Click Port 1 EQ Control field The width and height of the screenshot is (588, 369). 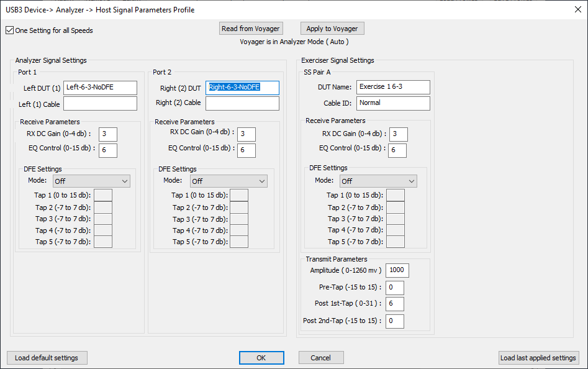click(x=108, y=150)
